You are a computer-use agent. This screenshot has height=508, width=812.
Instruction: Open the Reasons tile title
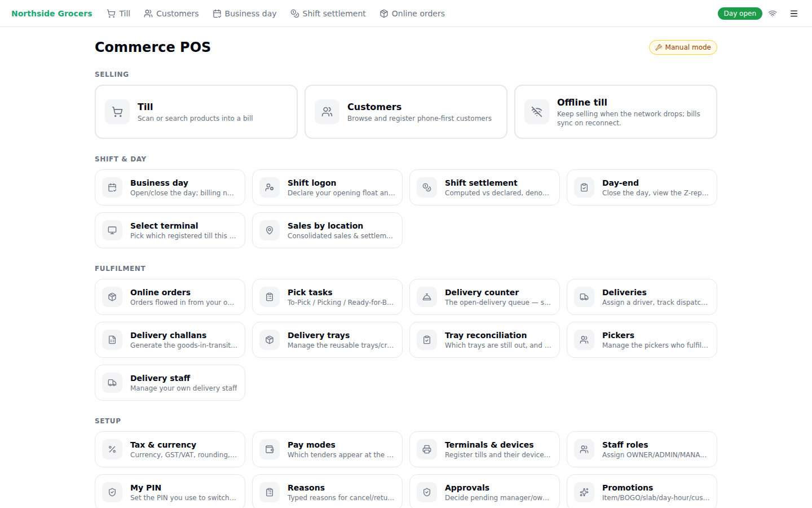(306, 488)
